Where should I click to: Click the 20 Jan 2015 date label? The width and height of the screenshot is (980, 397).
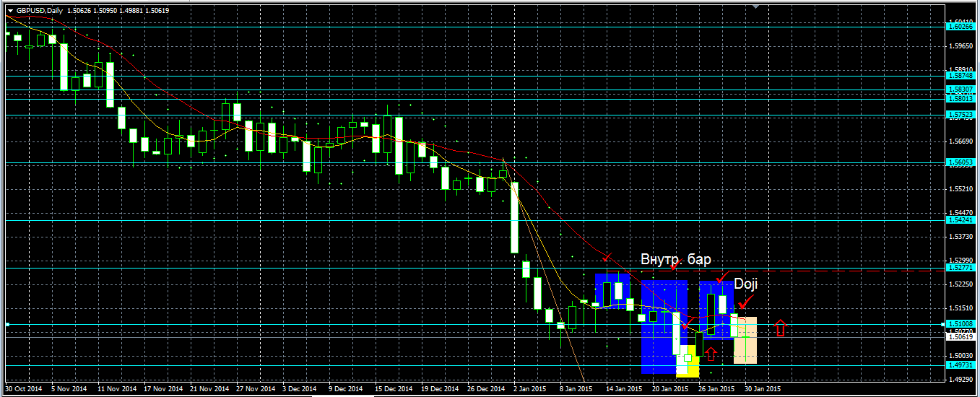[670, 388]
